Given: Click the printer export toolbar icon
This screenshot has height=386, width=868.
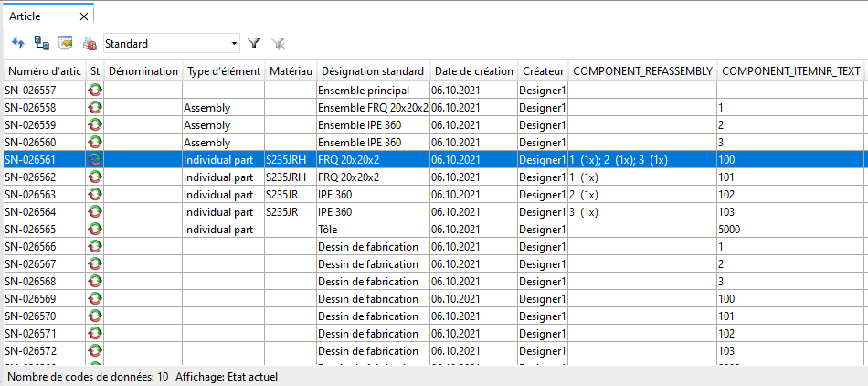Looking at the screenshot, I should (x=90, y=43).
